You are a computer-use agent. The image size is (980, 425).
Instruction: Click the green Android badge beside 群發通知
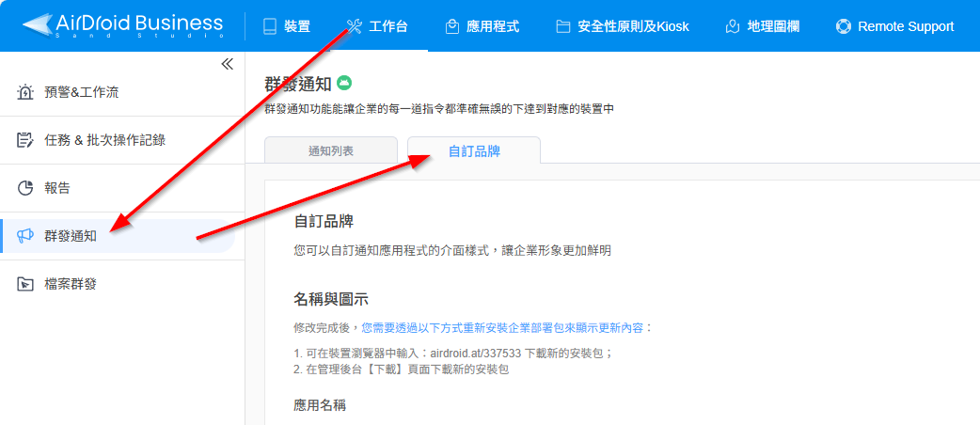(344, 82)
